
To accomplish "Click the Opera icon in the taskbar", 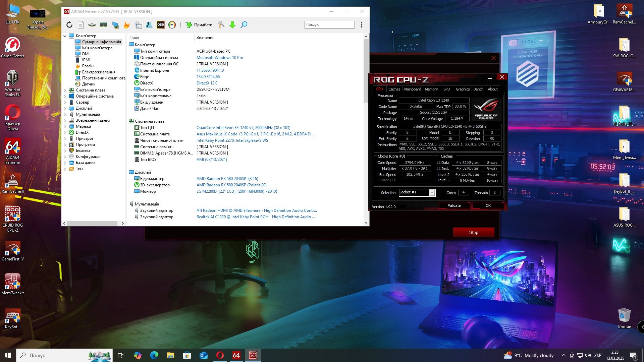I will (x=220, y=355).
